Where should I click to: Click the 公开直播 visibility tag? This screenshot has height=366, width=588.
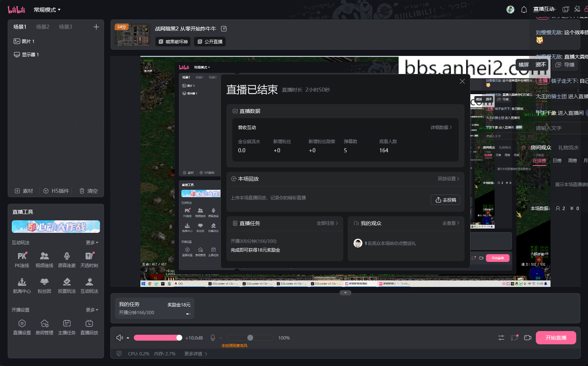point(210,42)
